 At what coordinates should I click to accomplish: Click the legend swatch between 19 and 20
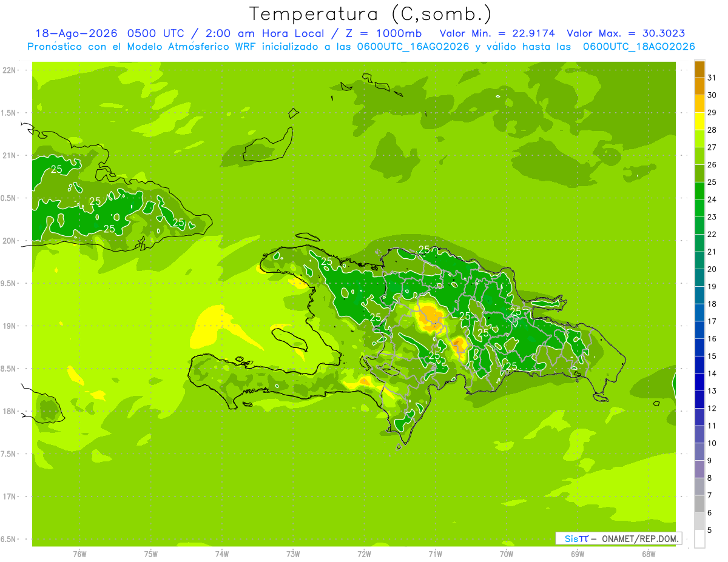pyautogui.click(x=699, y=278)
